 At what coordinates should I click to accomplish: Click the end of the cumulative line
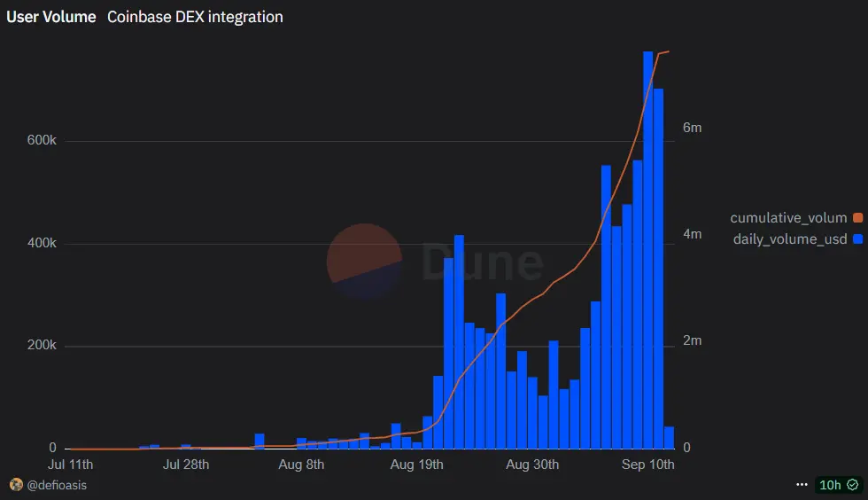(669, 51)
